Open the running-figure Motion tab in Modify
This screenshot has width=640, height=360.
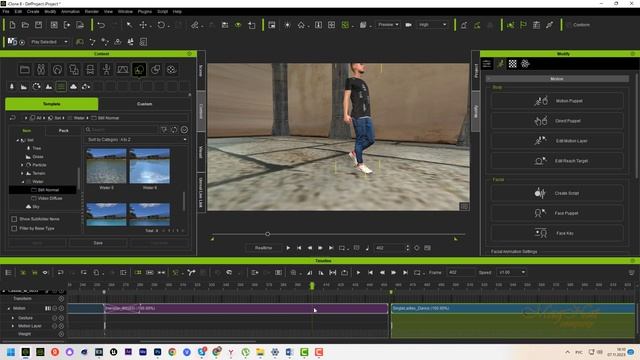pos(500,64)
